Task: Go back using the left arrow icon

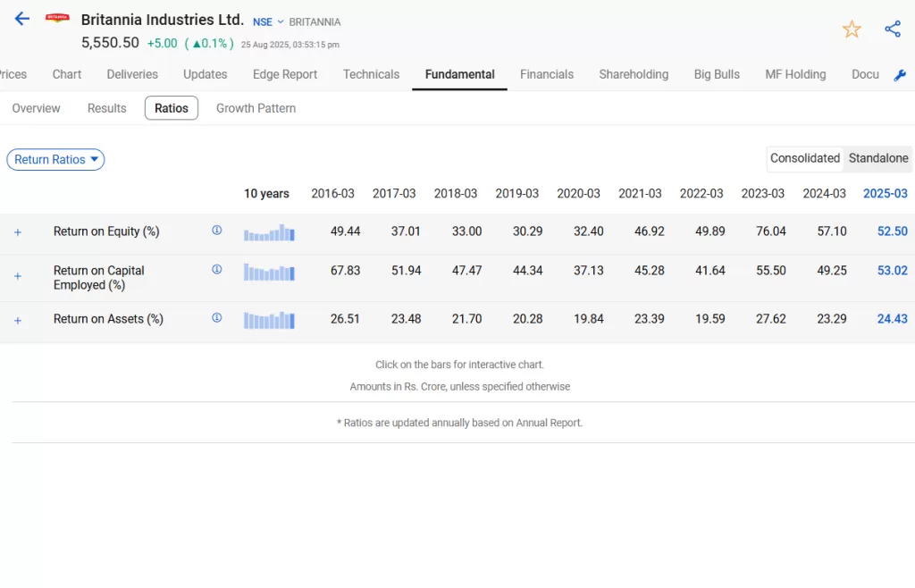Action: pos(21,19)
